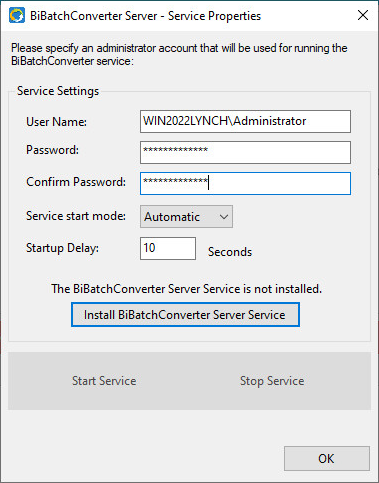The image size is (379, 483).
Task: Click the 'Service Settings' group heading
Action: (58, 91)
